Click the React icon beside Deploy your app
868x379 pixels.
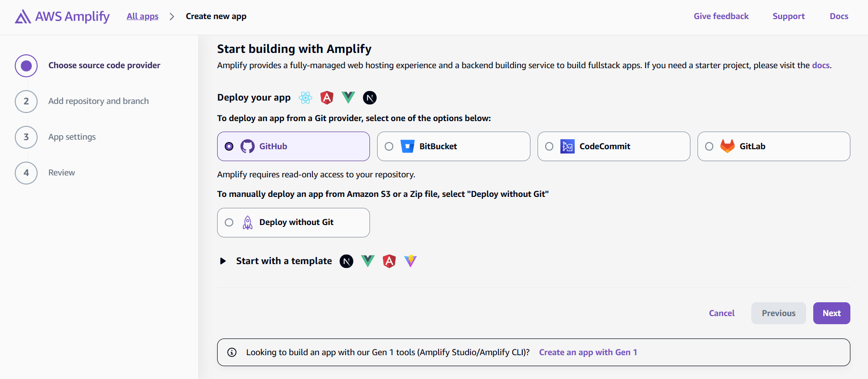click(306, 98)
